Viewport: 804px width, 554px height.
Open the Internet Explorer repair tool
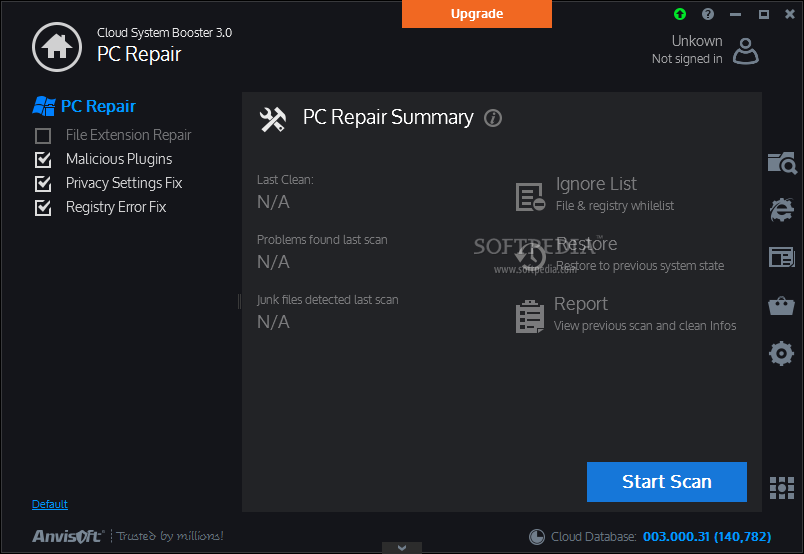pos(781,209)
